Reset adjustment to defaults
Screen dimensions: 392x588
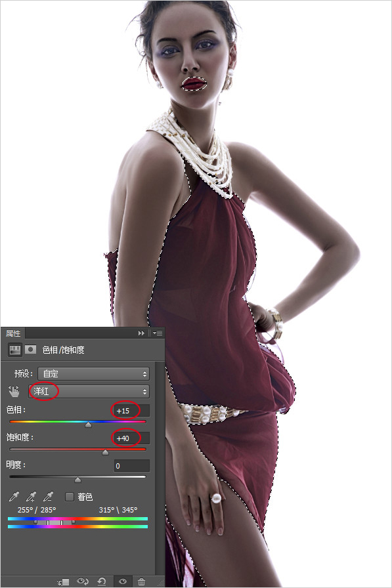102,581
